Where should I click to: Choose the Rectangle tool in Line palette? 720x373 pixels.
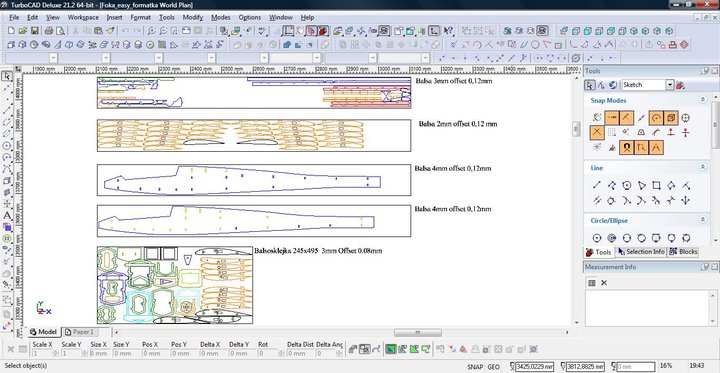(x=656, y=186)
